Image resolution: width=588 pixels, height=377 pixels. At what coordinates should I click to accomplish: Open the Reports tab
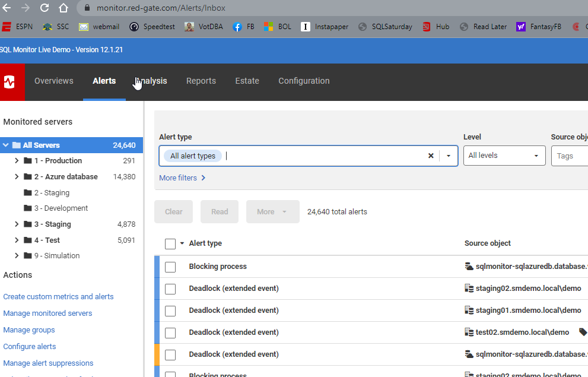(x=201, y=81)
